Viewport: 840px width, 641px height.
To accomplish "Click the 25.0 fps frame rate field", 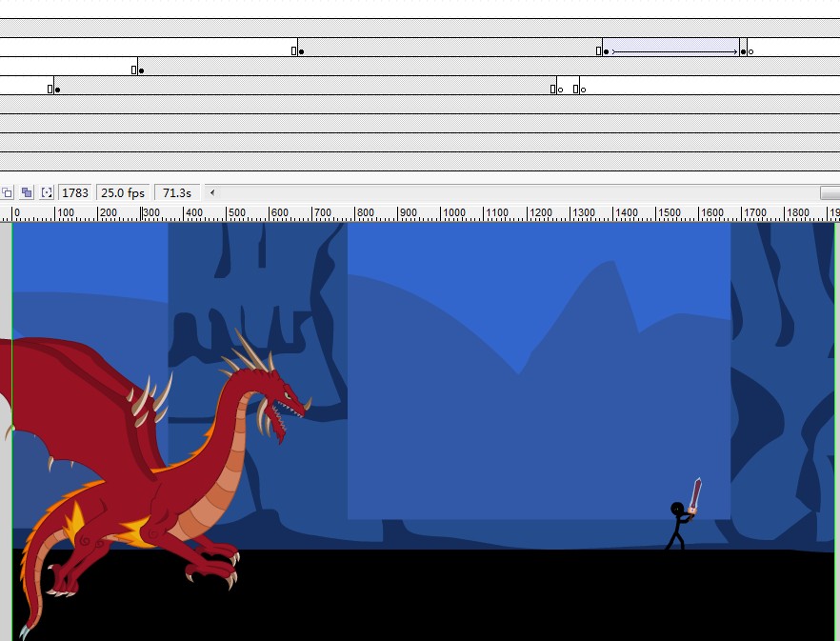I will tap(123, 192).
